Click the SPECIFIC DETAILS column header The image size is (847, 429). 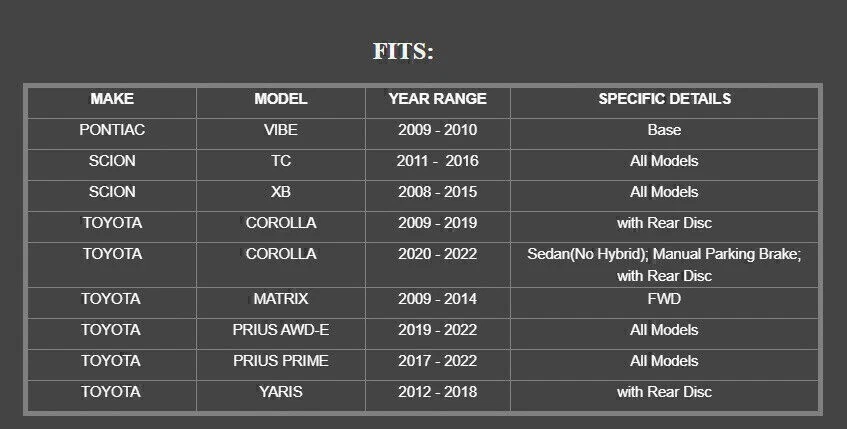coord(664,99)
